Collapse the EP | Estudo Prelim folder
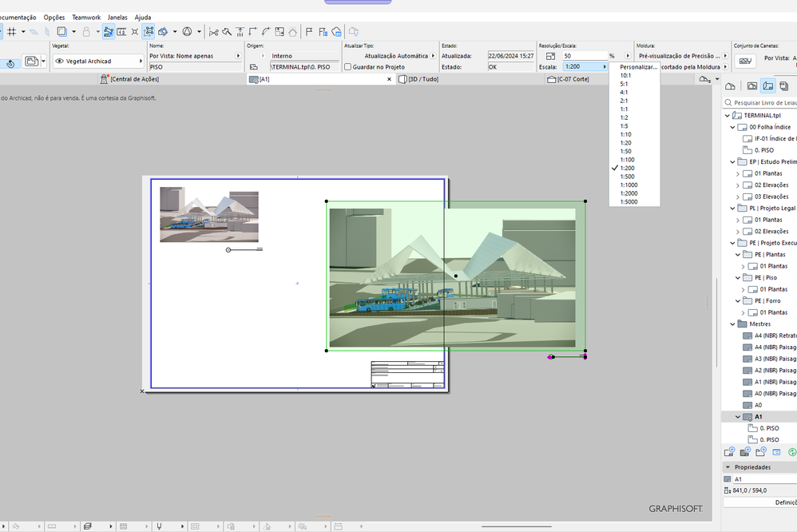797x532 pixels. (x=733, y=161)
